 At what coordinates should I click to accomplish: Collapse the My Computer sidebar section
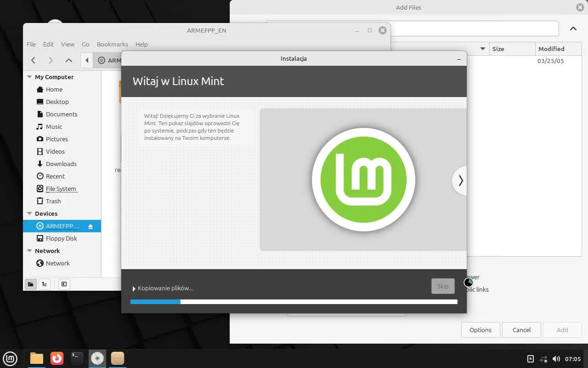29,77
